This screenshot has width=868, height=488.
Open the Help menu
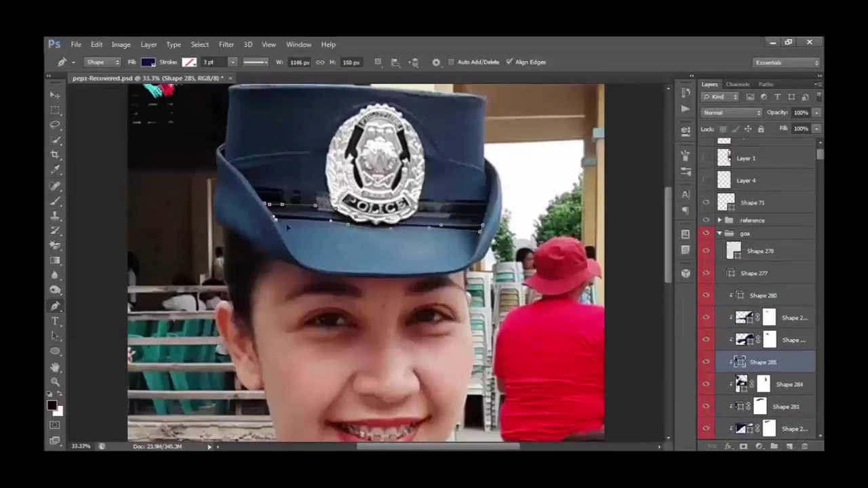point(328,45)
